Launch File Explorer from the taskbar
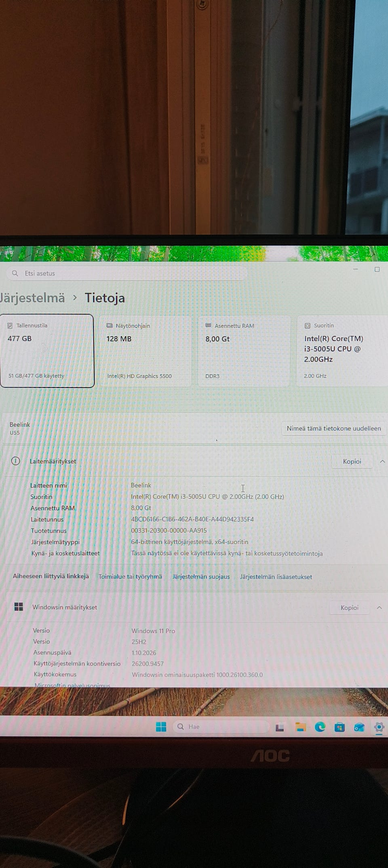This screenshot has width=388, height=868. (x=300, y=727)
